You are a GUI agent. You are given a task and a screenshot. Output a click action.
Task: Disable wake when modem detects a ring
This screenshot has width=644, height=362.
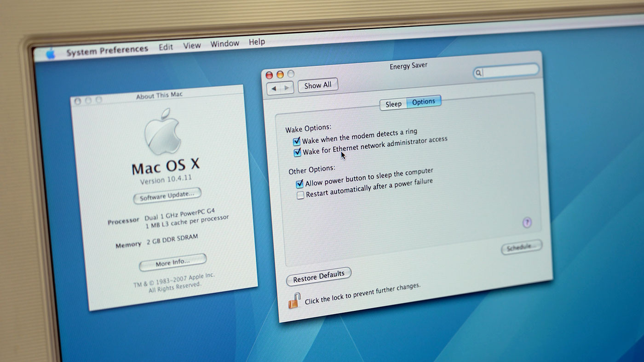click(297, 141)
